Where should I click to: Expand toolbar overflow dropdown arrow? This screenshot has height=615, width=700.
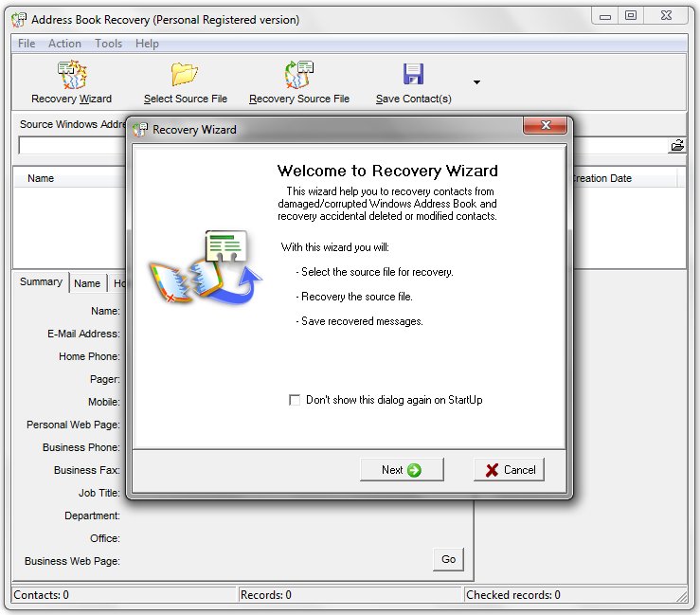coord(476,82)
